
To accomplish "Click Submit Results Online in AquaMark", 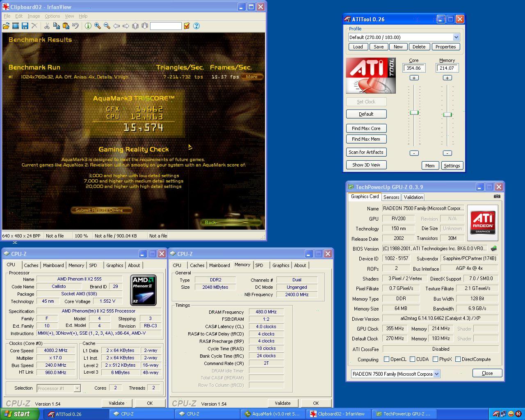I will (101, 210).
